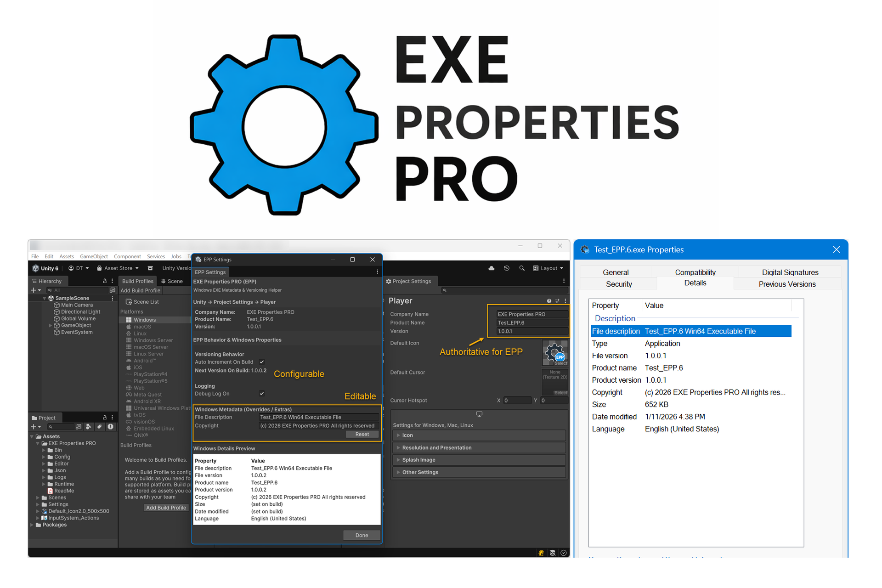Open Unity Cloud services via cloud icon
This screenshot has width=882, height=588.
coord(492,268)
